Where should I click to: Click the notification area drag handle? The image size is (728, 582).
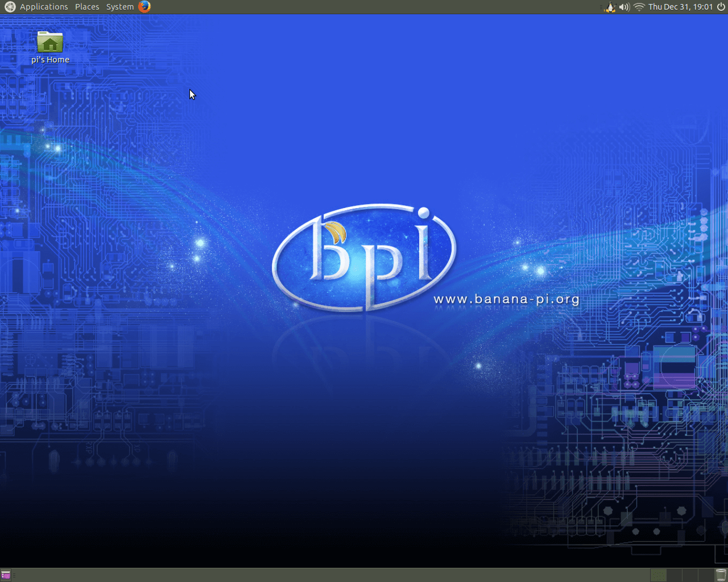(x=600, y=7)
